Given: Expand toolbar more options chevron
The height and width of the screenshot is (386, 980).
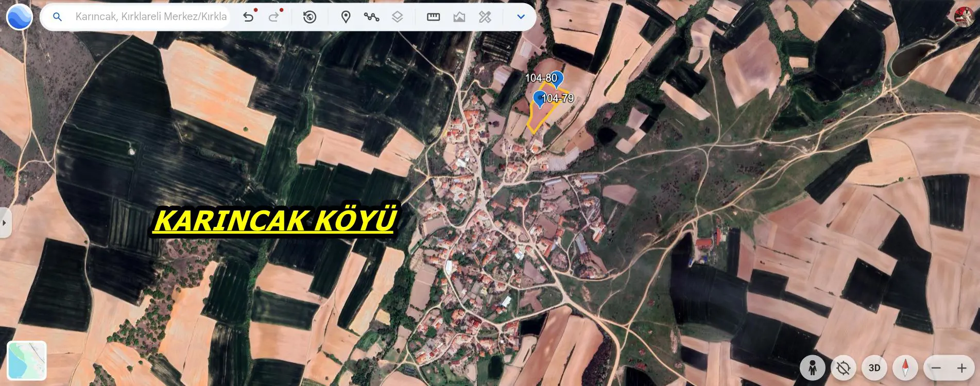Looking at the screenshot, I should click(521, 17).
